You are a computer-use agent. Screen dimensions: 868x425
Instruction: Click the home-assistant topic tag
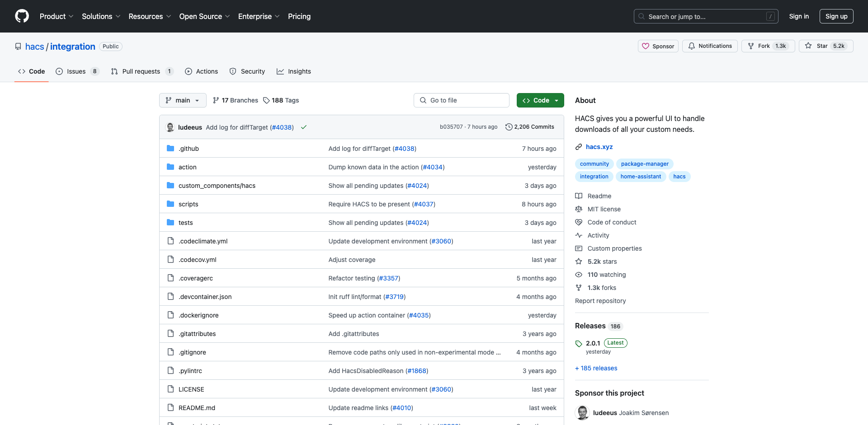pyautogui.click(x=641, y=177)
